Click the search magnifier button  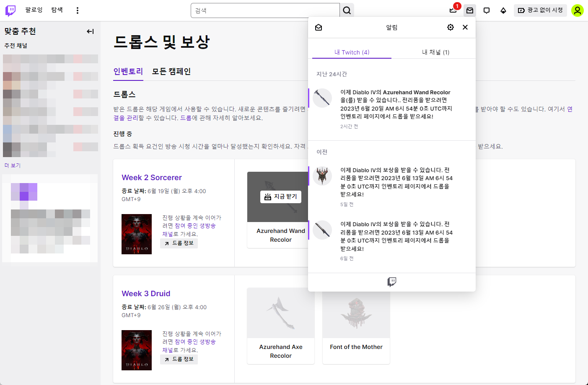pyautogui.click(x=347, y=10)
